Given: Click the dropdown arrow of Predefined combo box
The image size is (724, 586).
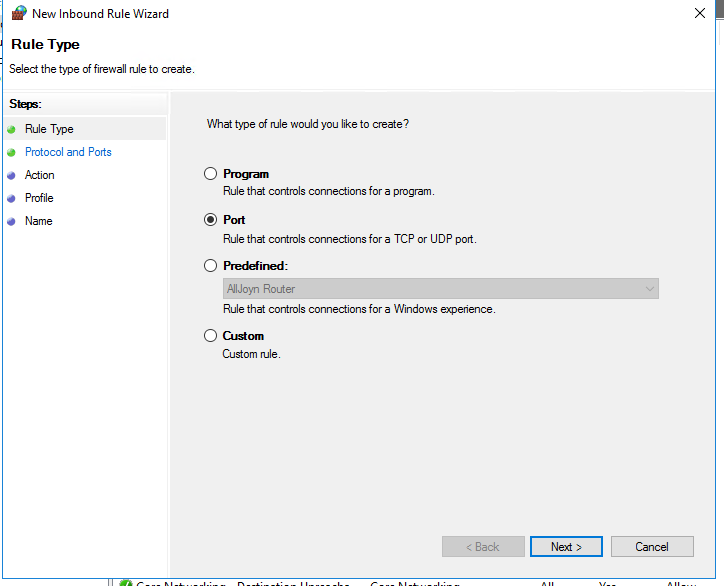Looking at the screenshot, I should tap(650, 289).
